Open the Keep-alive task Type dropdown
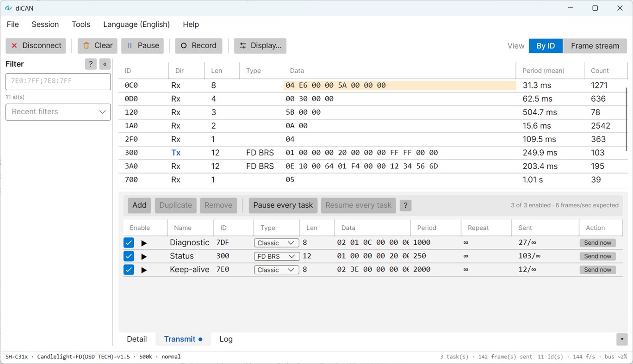The width and height of the screenshot is (633, 364). pyautogui.click(x=276, y=270)
